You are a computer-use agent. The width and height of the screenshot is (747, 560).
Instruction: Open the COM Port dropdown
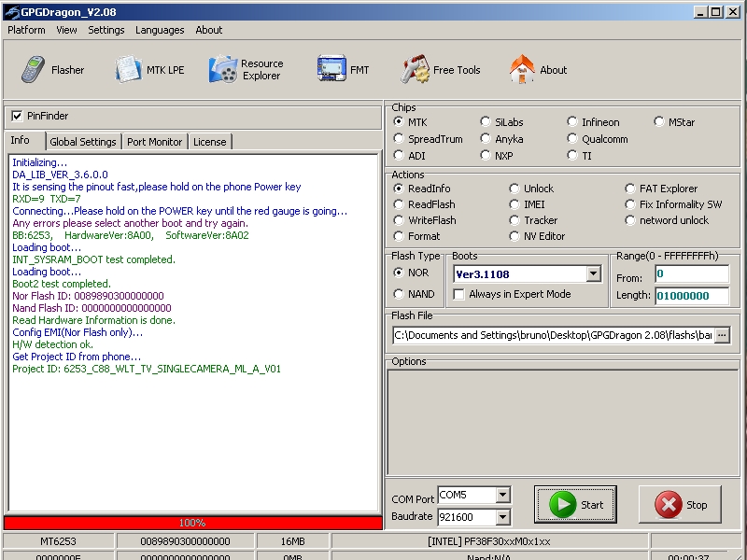tap(502, 496)
